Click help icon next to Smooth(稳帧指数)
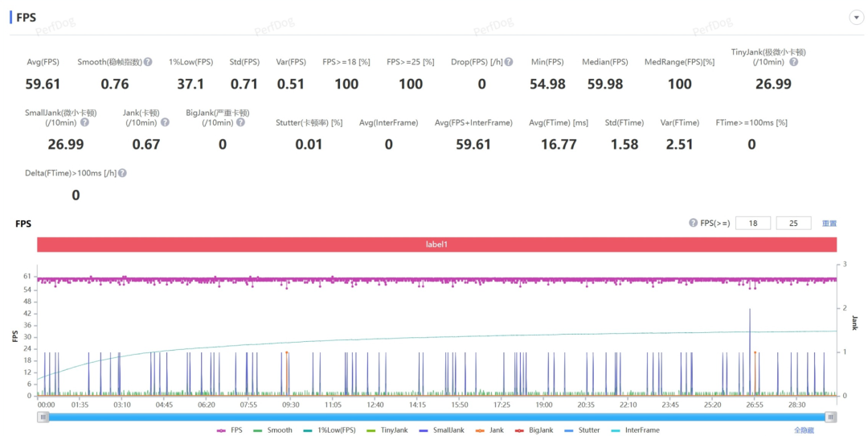The width and height of the screenshot is (868, 436). click(148, 62)
